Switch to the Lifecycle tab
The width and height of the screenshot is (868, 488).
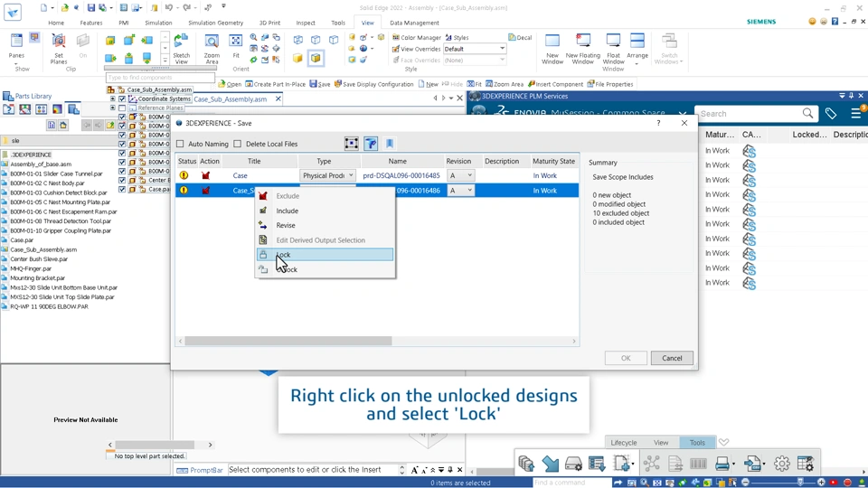click(x=623, y=443)
